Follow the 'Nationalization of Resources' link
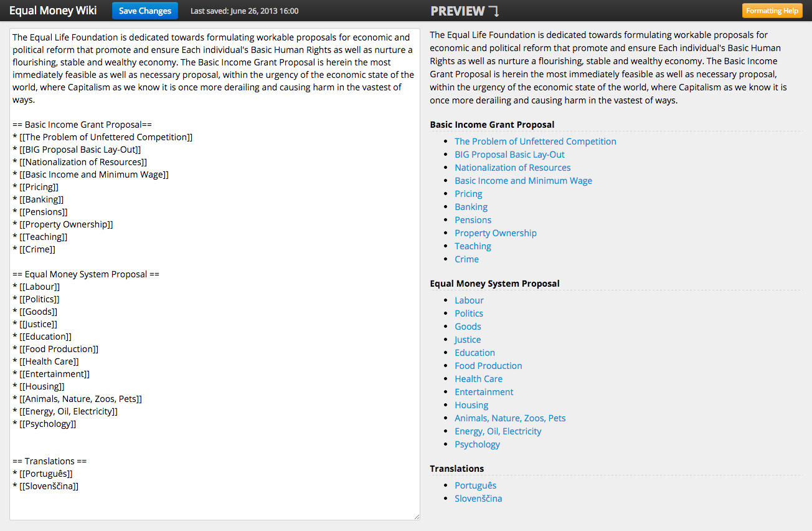812x531 pixels. [x=512, y=167]
